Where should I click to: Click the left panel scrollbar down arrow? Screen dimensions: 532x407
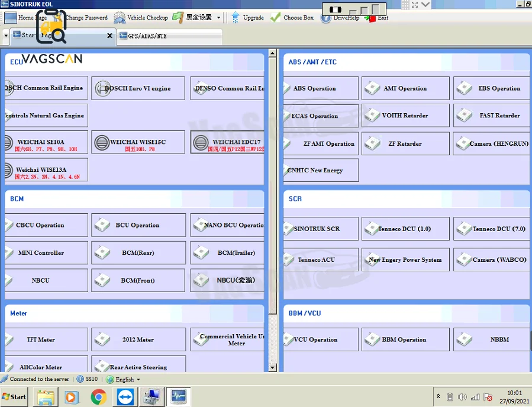coord(272,367)
